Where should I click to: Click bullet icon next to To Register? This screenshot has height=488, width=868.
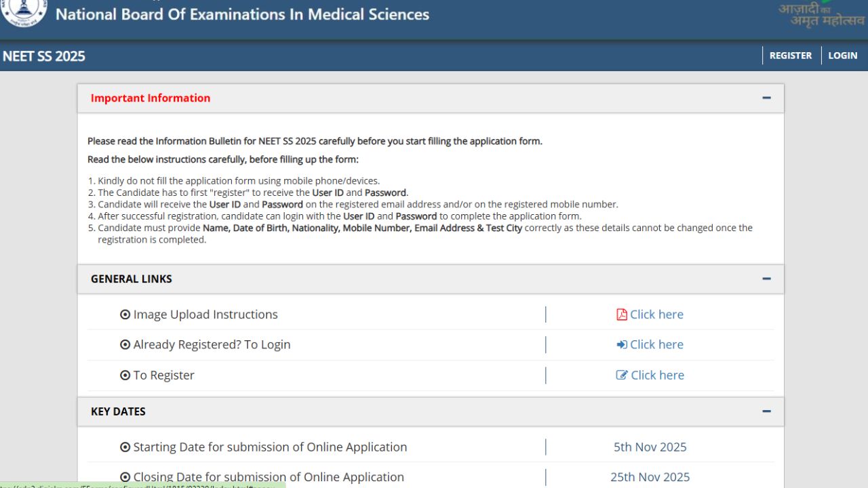point(125,375)
